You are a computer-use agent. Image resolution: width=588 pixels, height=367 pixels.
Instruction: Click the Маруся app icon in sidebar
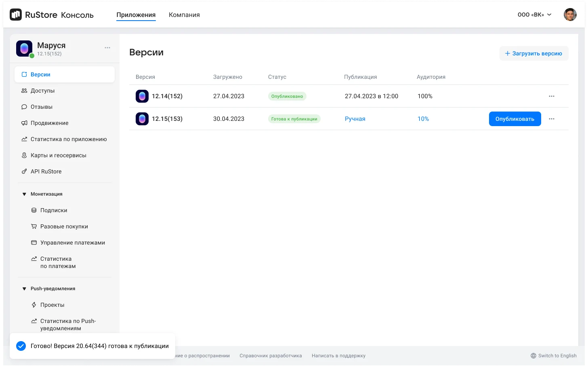click(24, 49)
